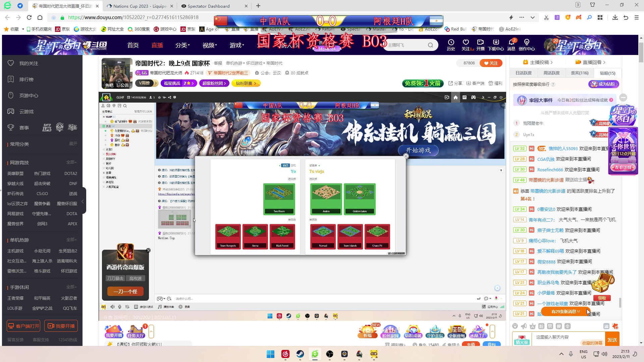Viewport: 644px width, 362px height.
Task: Switch to the 日活跃度 ranking tab
Action: coord(523,73)
